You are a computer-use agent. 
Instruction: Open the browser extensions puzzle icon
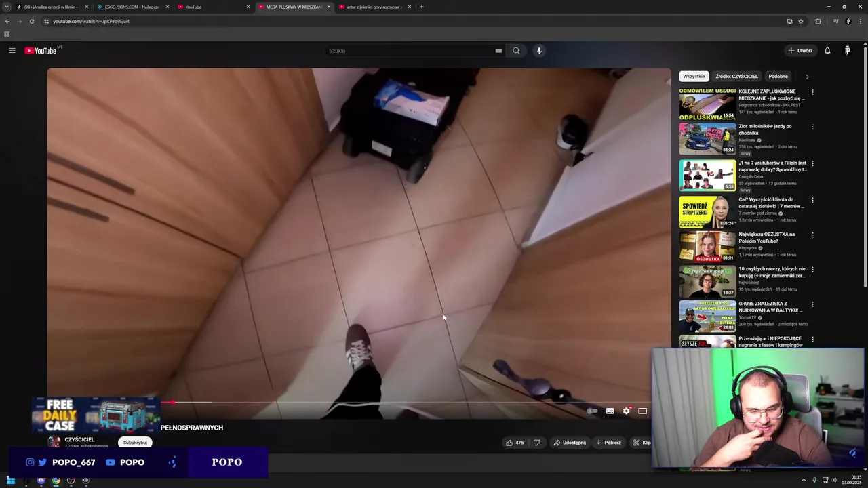click(x=818, y=21)
